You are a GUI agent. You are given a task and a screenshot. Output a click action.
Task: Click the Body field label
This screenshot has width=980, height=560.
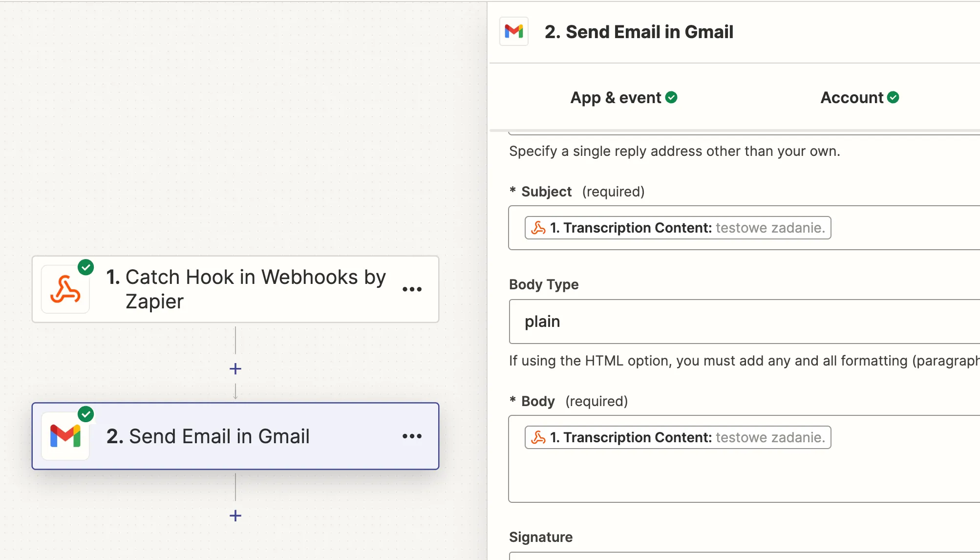click(x=538, y=401)
